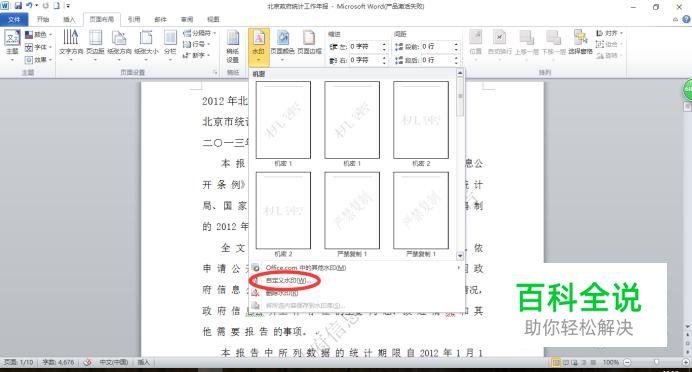Open the Undo history dropdown arrow
The image size is (692, 372).
(x=36, y=6)
